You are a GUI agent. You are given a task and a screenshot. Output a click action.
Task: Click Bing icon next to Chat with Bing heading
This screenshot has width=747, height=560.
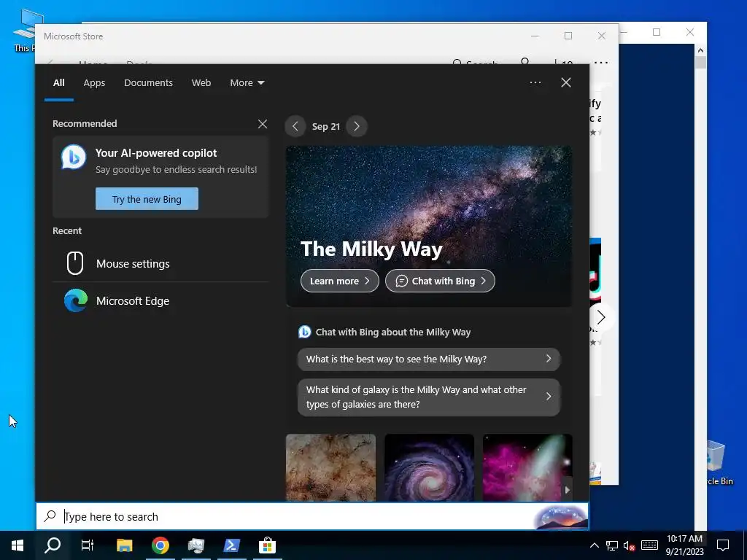tap(304, 332)
